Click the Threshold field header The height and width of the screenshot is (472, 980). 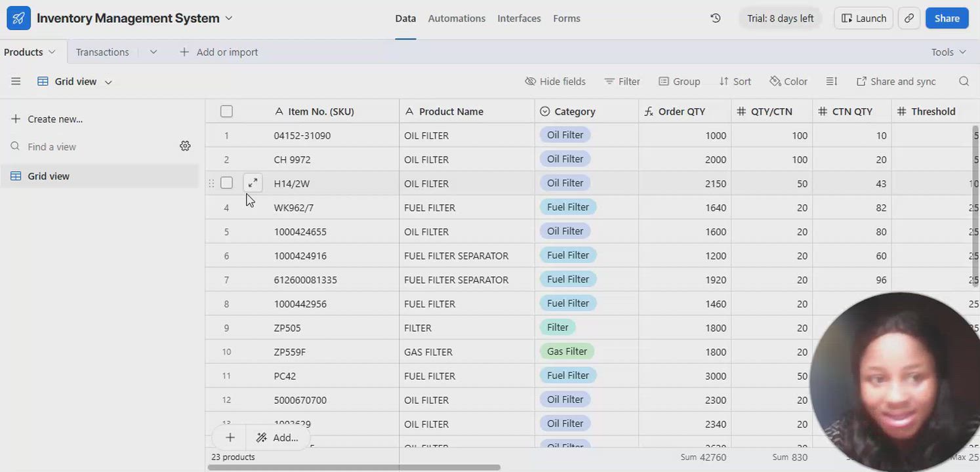click(x=935, y=111)
